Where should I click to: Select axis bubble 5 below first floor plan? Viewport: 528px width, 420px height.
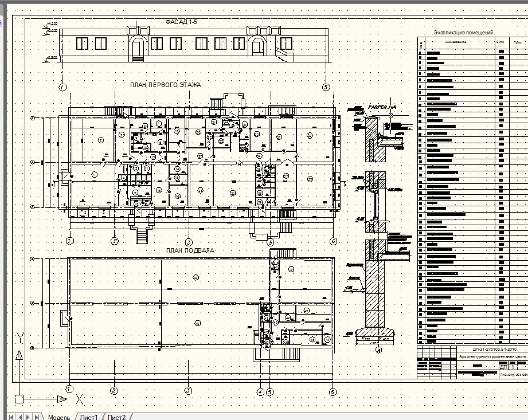pyautogui.click(x=270, y=242)
